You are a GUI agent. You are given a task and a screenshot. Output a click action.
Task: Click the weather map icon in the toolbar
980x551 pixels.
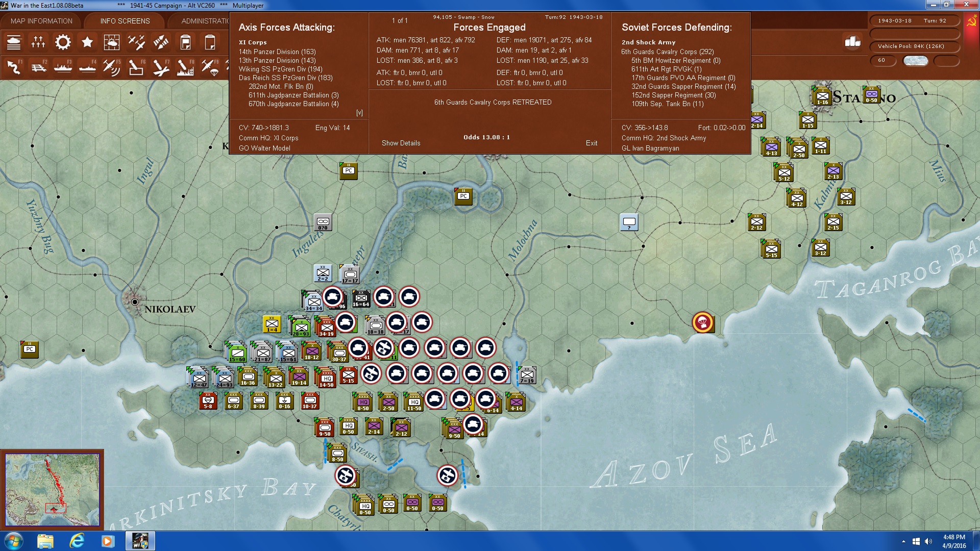(x=112, y=42)
